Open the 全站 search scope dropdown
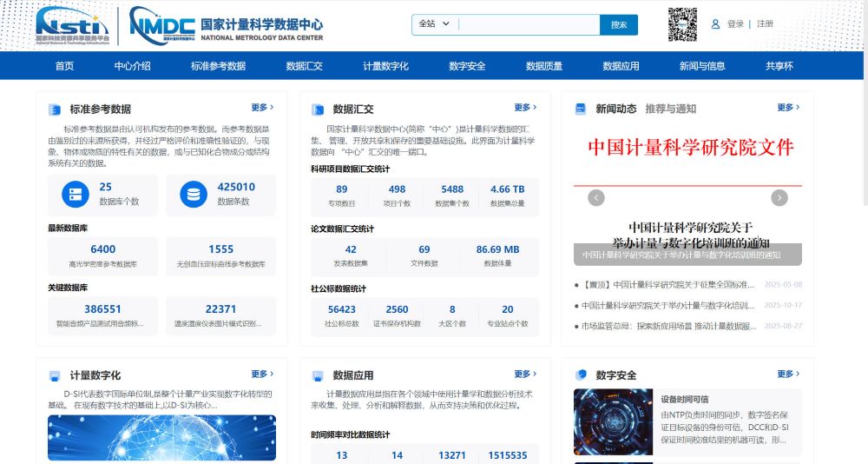 (x=434, y=24)
